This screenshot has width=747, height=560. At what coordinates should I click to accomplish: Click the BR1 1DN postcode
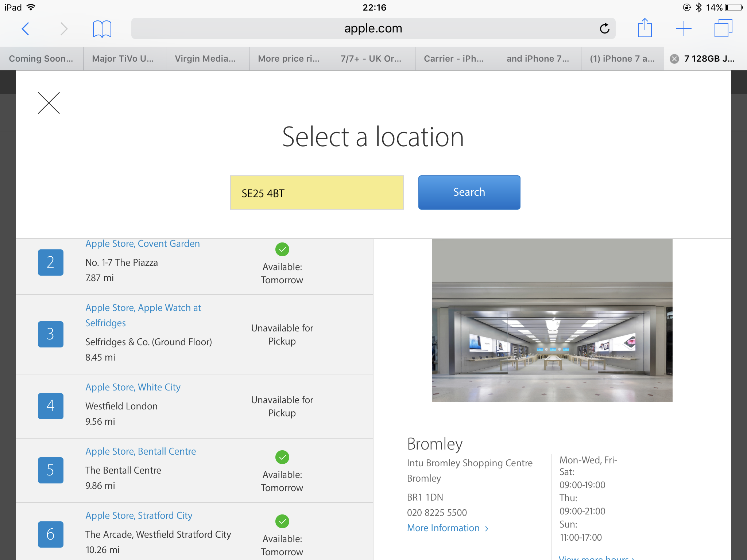[425, 497]
